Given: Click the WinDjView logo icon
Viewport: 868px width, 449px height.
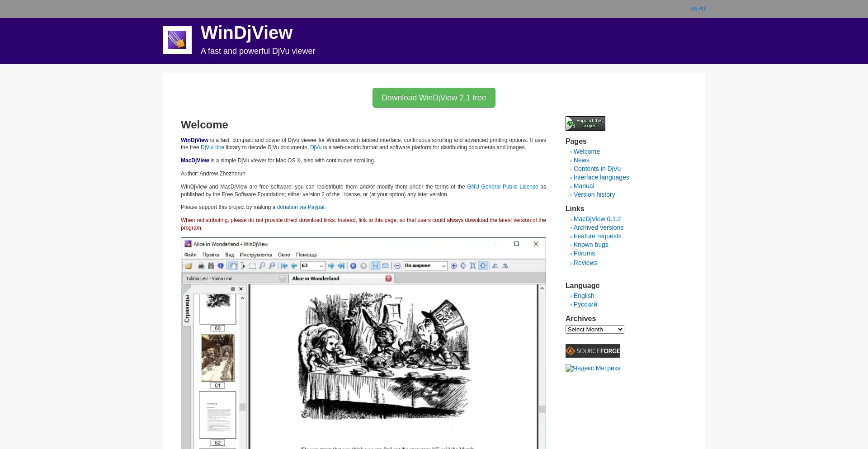Looking at the screenshot, I should (177, 40).
